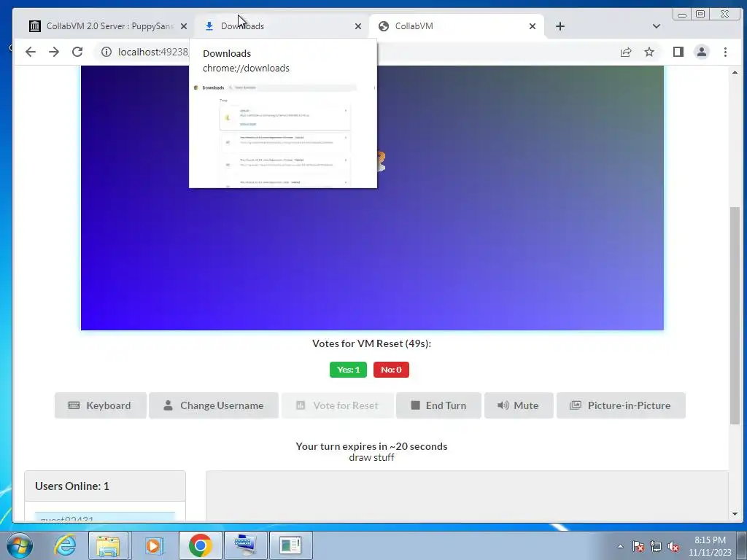
Task: Show hidden tray icons arrow
Action: pyautogui.click(x=620, y=546)
